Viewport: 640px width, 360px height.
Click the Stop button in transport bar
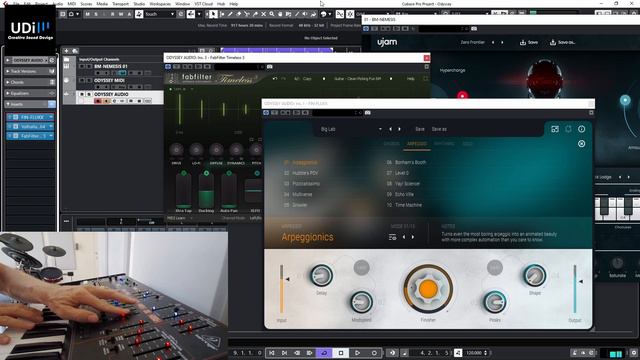coord(341,353)
